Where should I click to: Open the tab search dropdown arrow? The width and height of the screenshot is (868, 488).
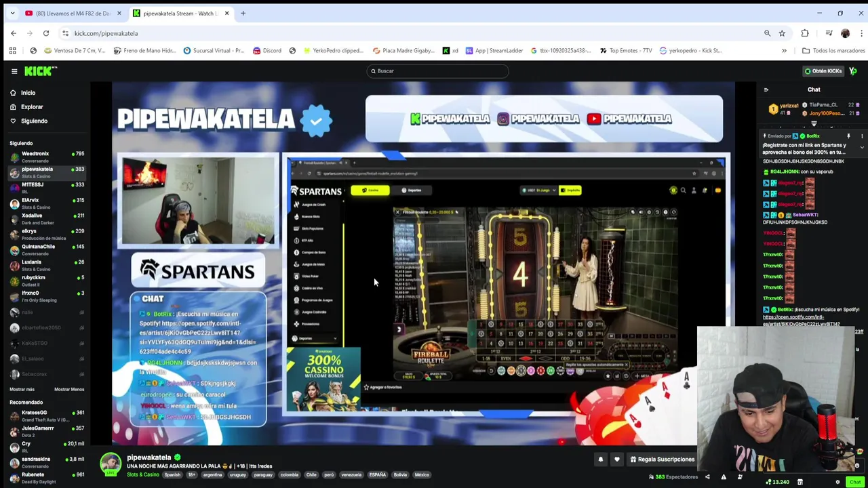pos(12,13)
